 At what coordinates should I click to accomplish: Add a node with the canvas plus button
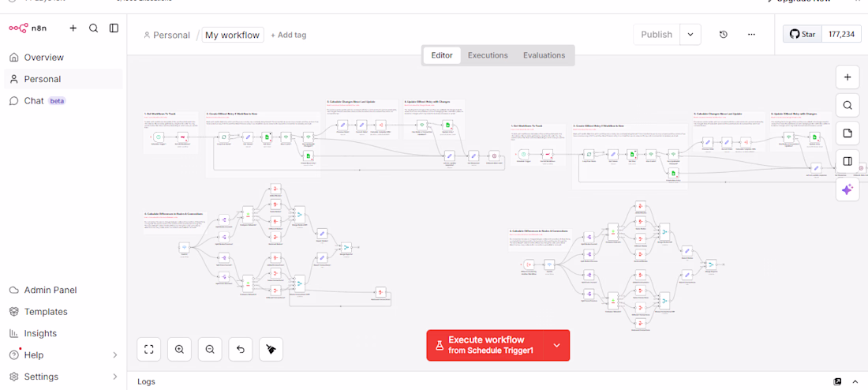point(847,77)
